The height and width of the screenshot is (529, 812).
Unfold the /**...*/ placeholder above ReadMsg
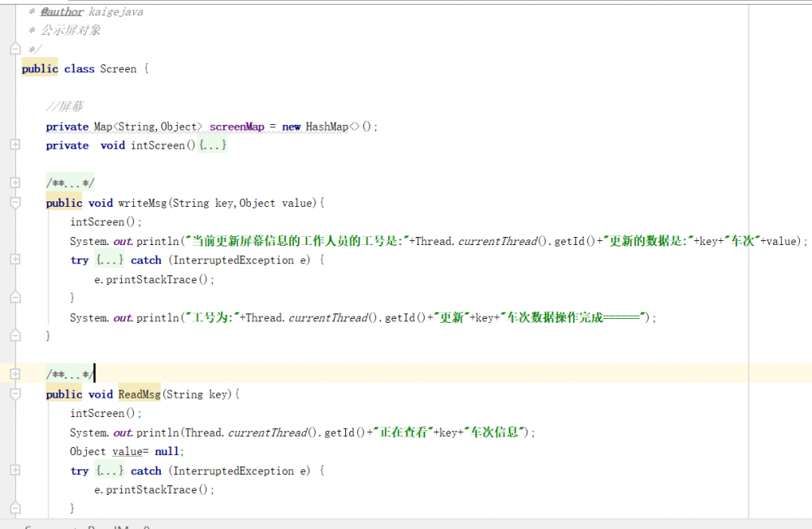70,374
